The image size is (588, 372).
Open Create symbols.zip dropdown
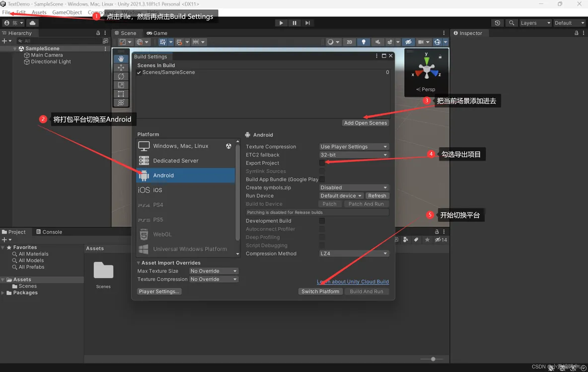pyautogui.click(x=354, y=187)
